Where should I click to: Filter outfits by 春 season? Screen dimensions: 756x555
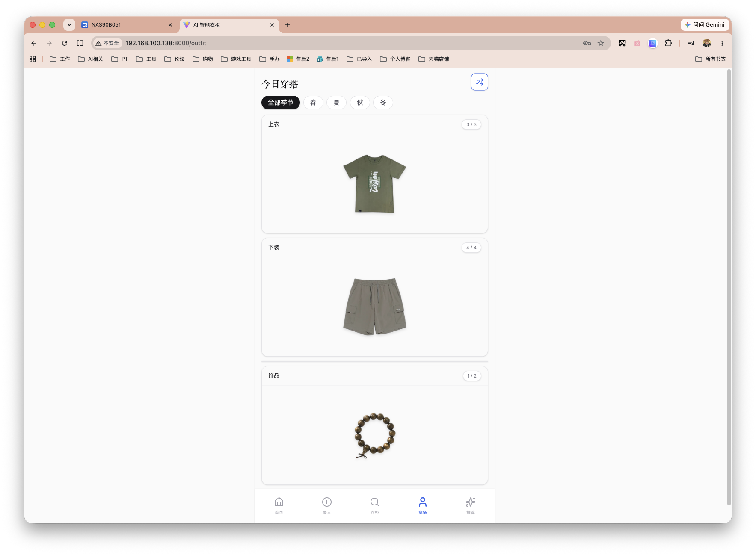(313, 103)
